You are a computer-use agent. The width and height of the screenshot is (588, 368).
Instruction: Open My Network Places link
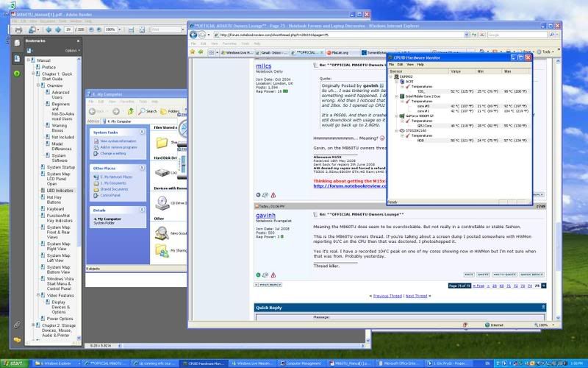point(116,177)
